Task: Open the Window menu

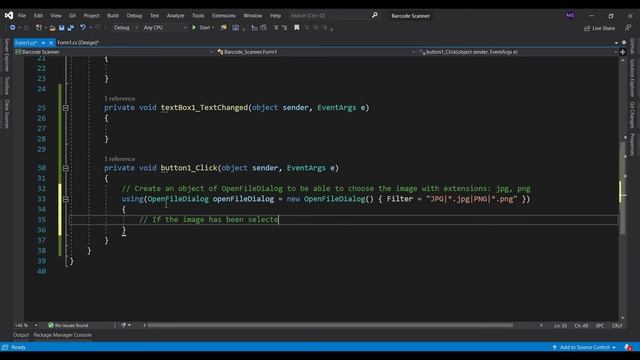Action: coord(253,16)
